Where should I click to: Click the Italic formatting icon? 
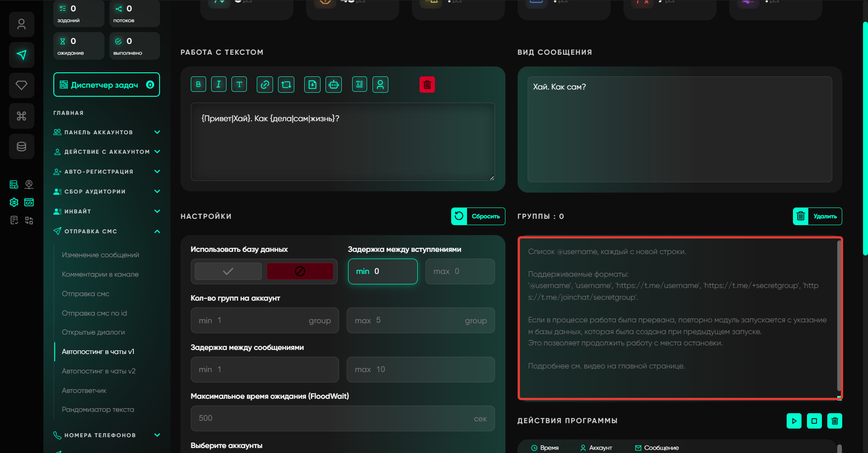[219, 85]
